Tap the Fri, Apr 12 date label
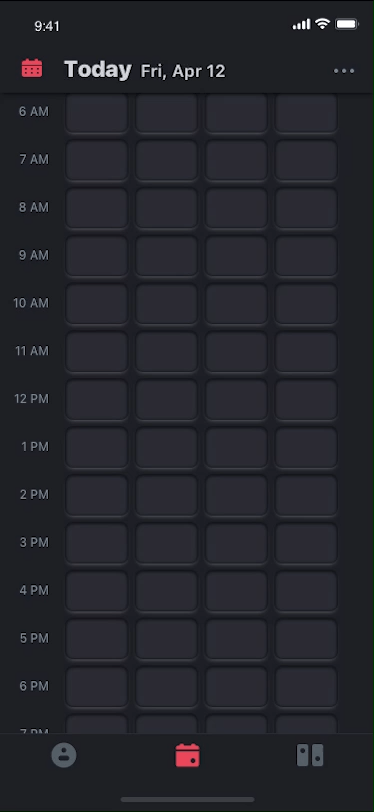The image size is (374, 812). pos(183,71)
